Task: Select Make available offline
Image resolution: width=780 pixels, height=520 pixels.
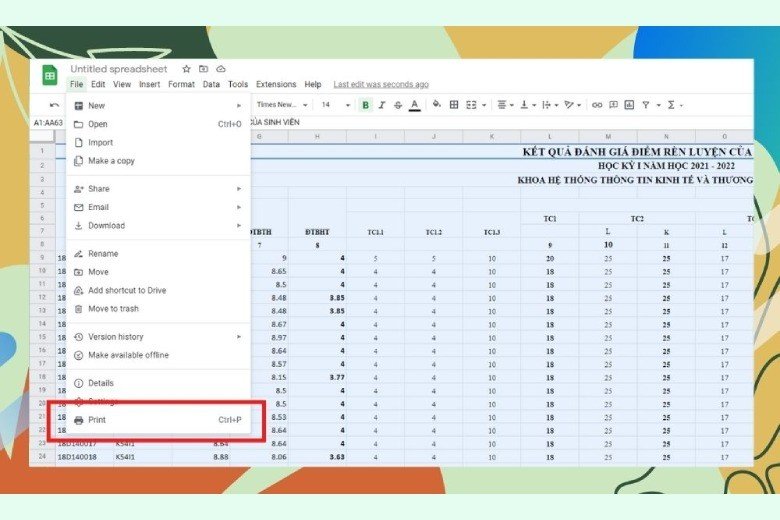Action: [158, 355]
